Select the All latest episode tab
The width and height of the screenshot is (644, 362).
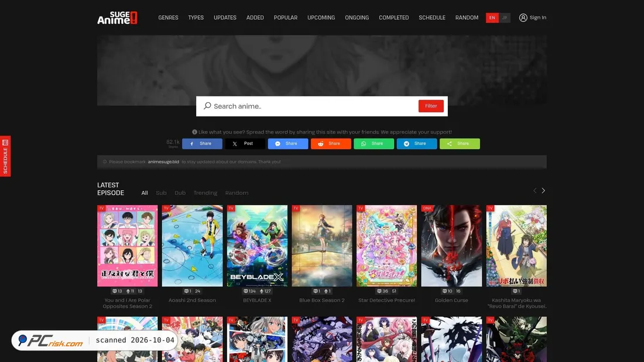(x=145, y=193)
